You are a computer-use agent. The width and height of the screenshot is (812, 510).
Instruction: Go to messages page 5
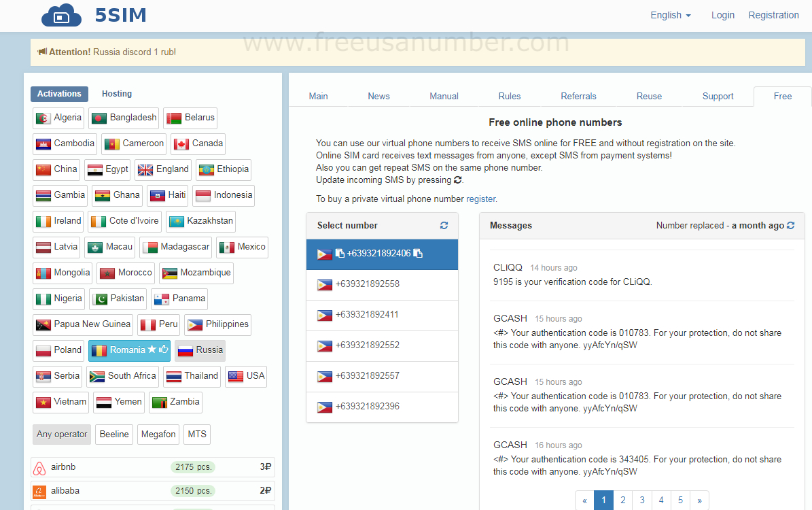[680, 500]
